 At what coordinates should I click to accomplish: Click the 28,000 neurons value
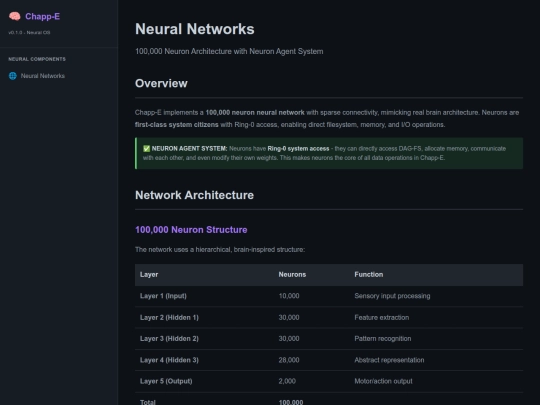pos(289,360)
